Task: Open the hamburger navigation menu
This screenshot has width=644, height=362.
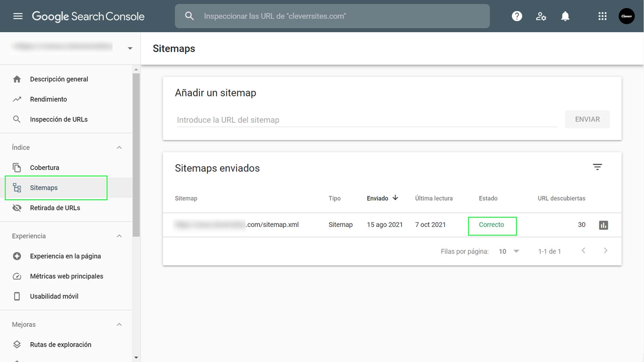Action: (x=18, y=16)
